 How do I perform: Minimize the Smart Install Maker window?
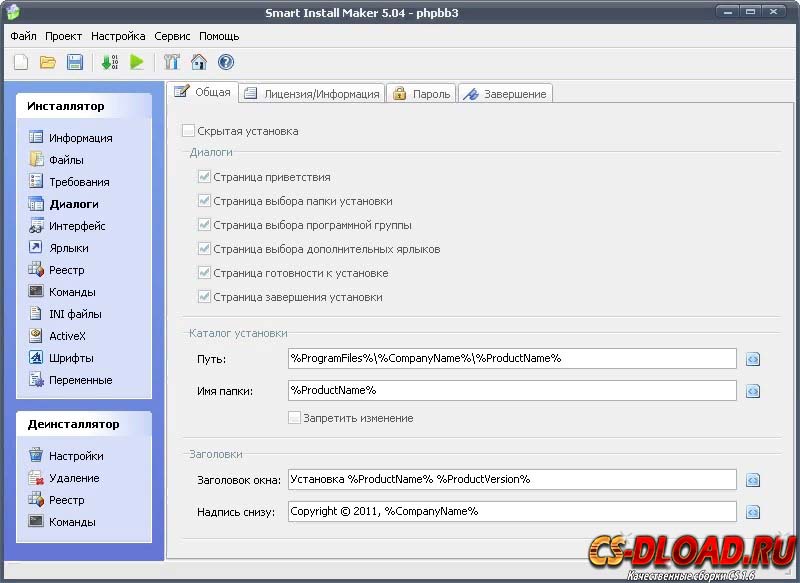[728, 12]
